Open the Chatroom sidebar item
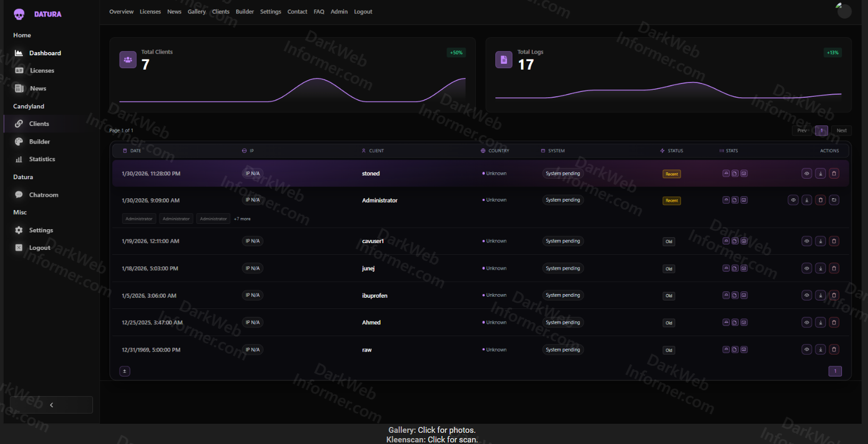Viewport: 868px width, 444px height. tap(44, 195)
